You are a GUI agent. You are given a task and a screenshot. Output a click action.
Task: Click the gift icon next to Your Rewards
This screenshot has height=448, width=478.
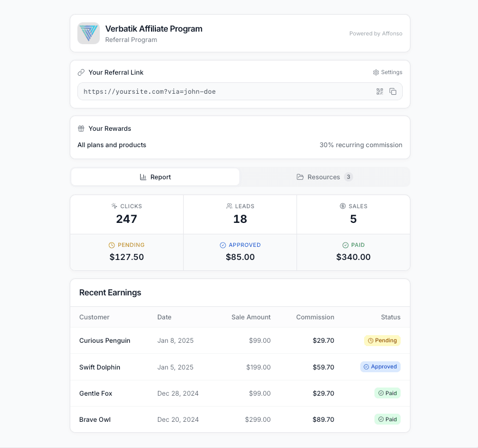tap(80, 128)
